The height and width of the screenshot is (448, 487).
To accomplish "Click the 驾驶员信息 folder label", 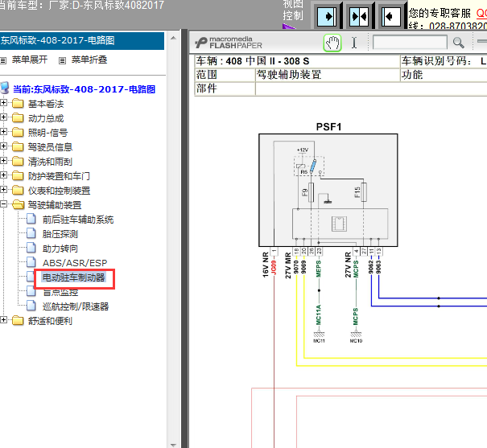I will click(50, 147).
